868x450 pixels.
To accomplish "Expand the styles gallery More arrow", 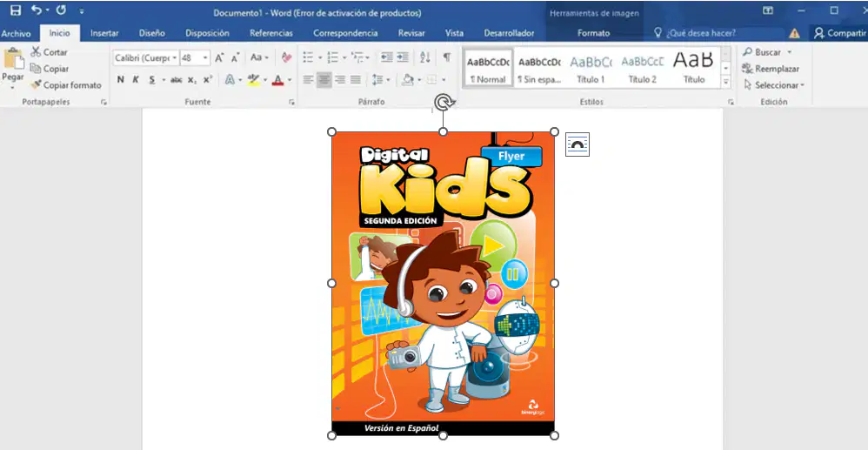I will pos(726,82).
